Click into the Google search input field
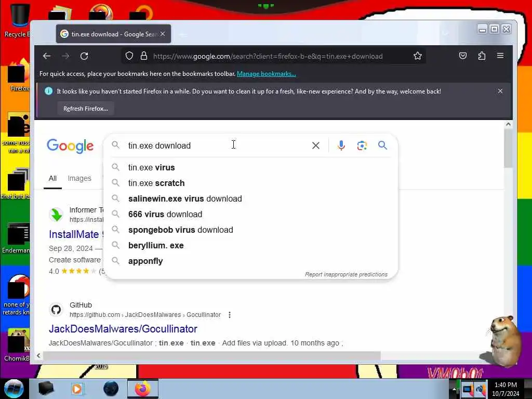The height and width of the screenshot is (399, 532). (x=217, y=145)
